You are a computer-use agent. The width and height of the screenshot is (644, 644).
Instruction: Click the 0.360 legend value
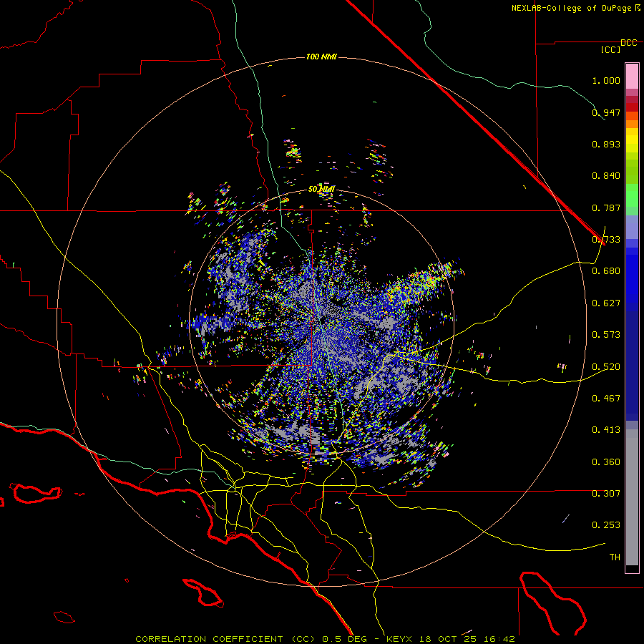[606, 462]
